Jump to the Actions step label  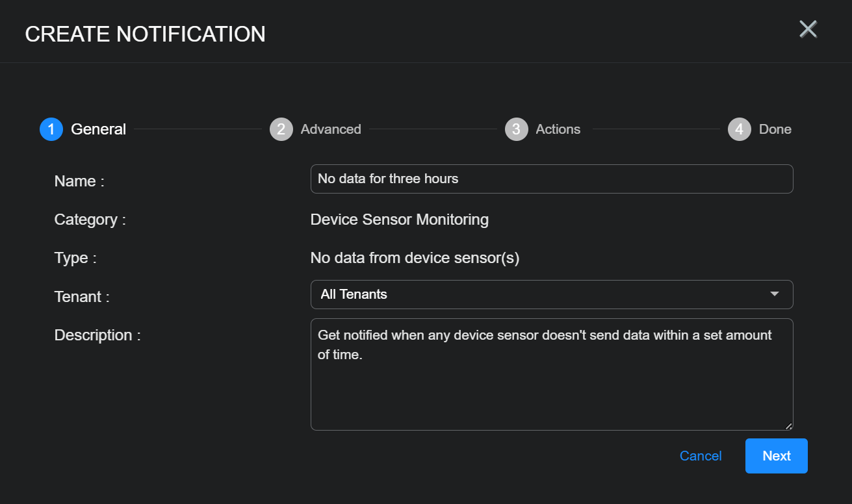point(558,129)
